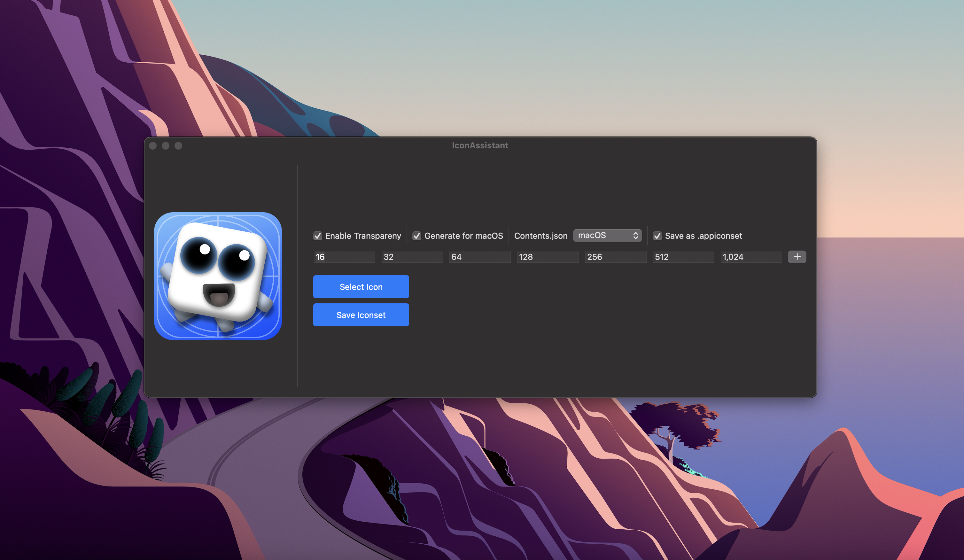This screenshot has width=964, height=560.
Task: Focus the 64 size field
Action: [x=480, y=257]
